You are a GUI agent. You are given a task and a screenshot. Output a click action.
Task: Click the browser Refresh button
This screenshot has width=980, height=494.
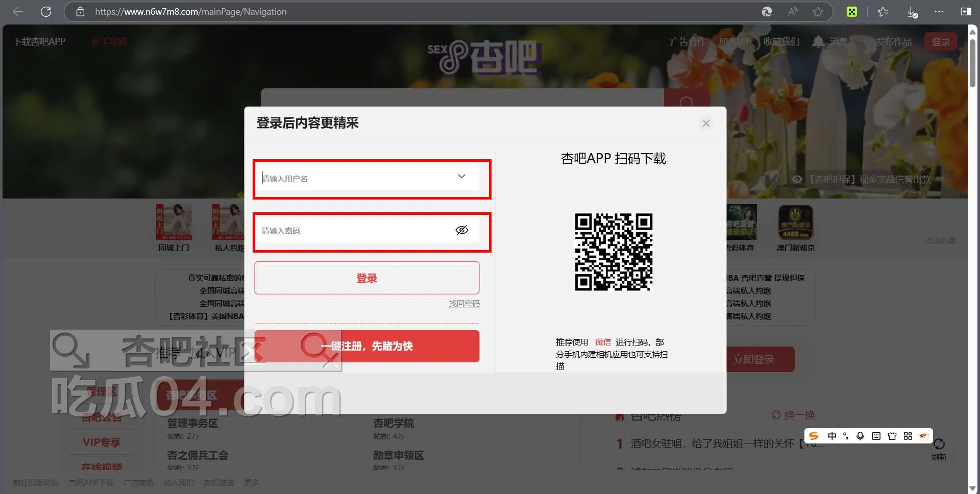click(x=46, y=12)
